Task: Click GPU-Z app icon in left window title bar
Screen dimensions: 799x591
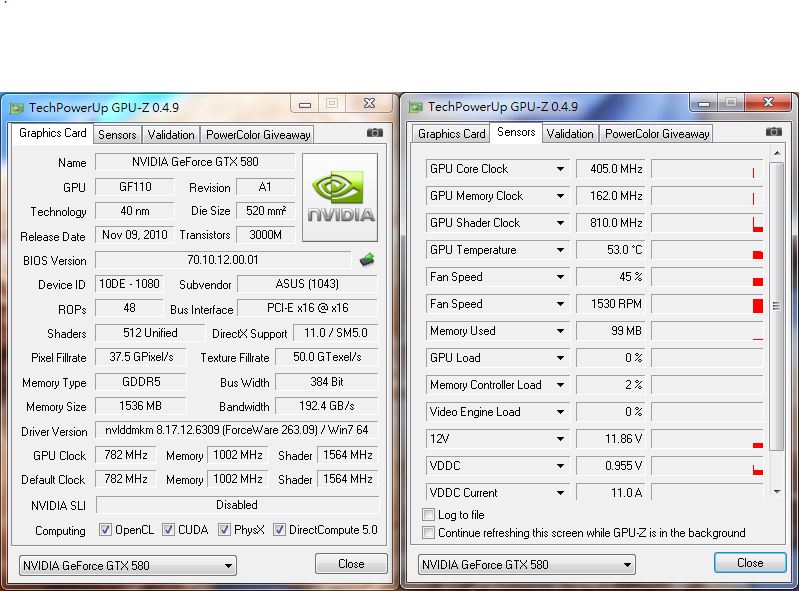Action: point(17,108)
